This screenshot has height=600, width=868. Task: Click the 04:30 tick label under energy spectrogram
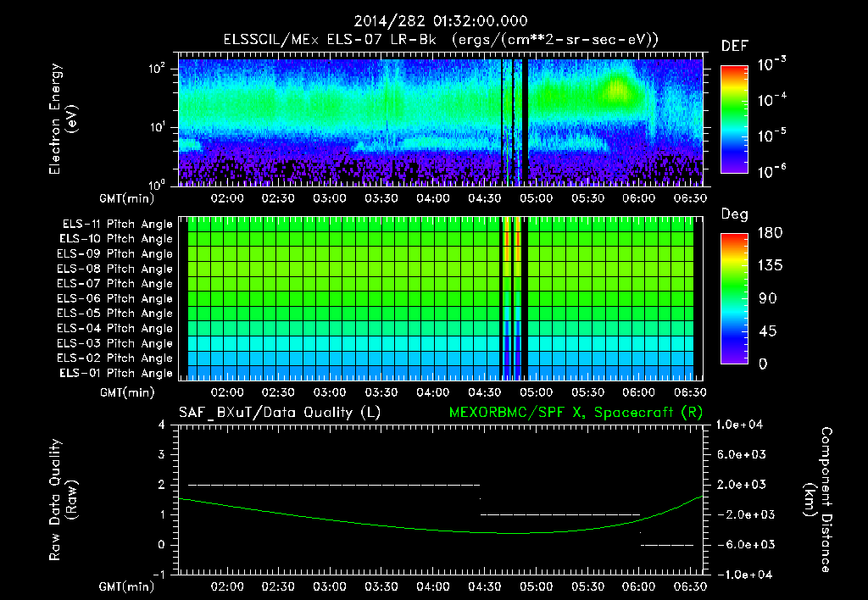(x=484, y=198)
